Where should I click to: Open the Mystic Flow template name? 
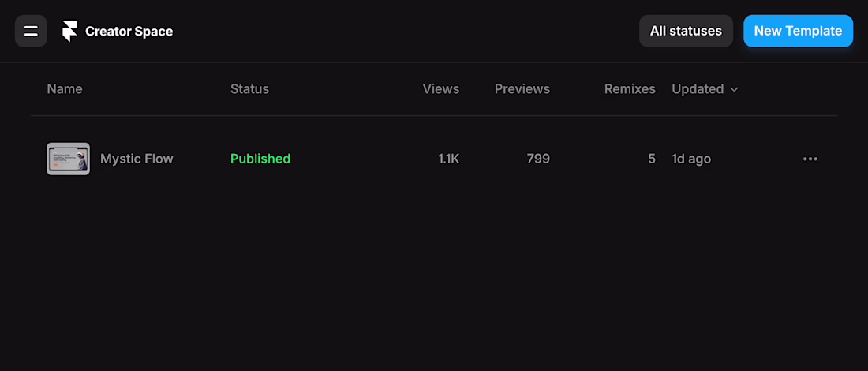137,159
